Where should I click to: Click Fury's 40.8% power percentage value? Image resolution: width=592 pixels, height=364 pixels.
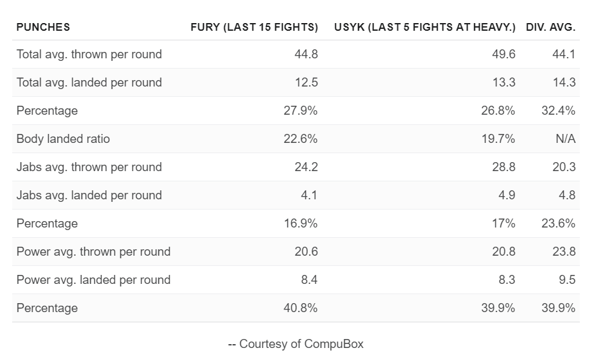tap(301, 308)
